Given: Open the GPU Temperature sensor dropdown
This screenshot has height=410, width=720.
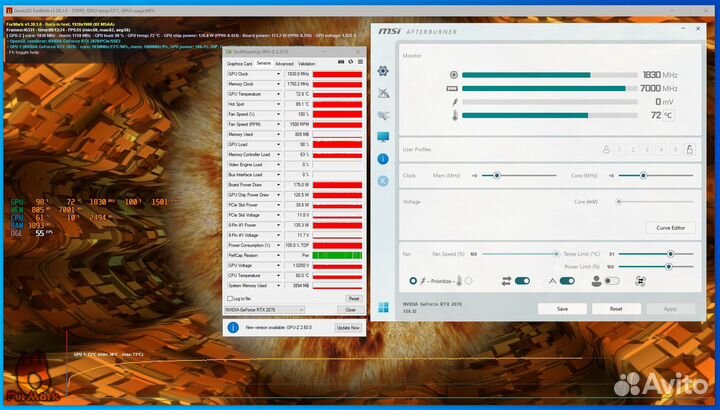Looking at the screenshot, I should (278, 94).
